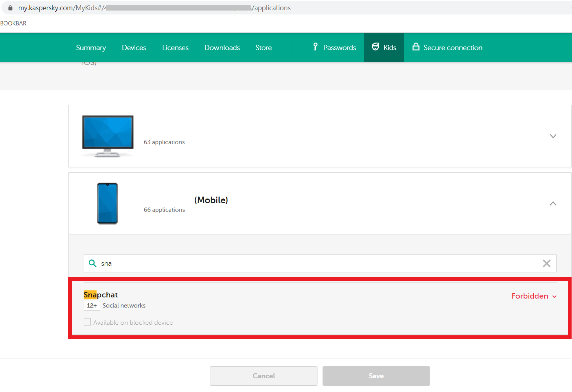Click the lock icon in the address bar

[x=10, y=8]
